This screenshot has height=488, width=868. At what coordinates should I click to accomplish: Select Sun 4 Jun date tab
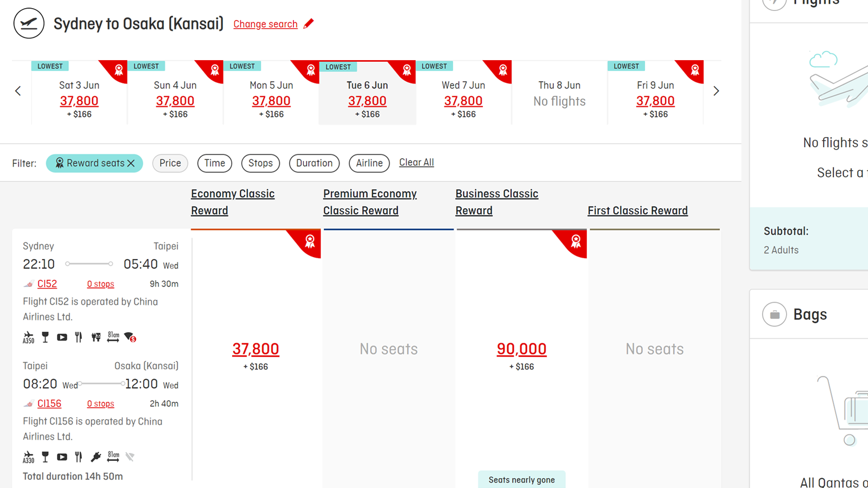[x=175, y=93]
